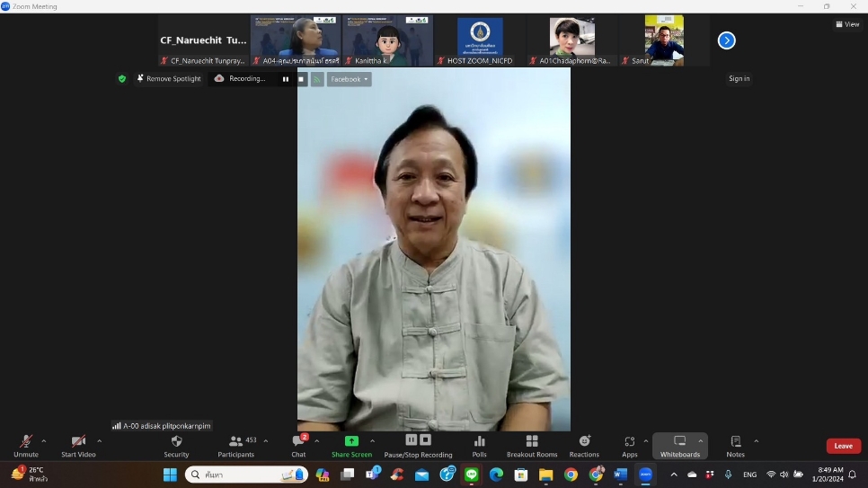Select the A04 participant video thumbnail
This screenshot has height=488, width=868.
click(296, 40)
